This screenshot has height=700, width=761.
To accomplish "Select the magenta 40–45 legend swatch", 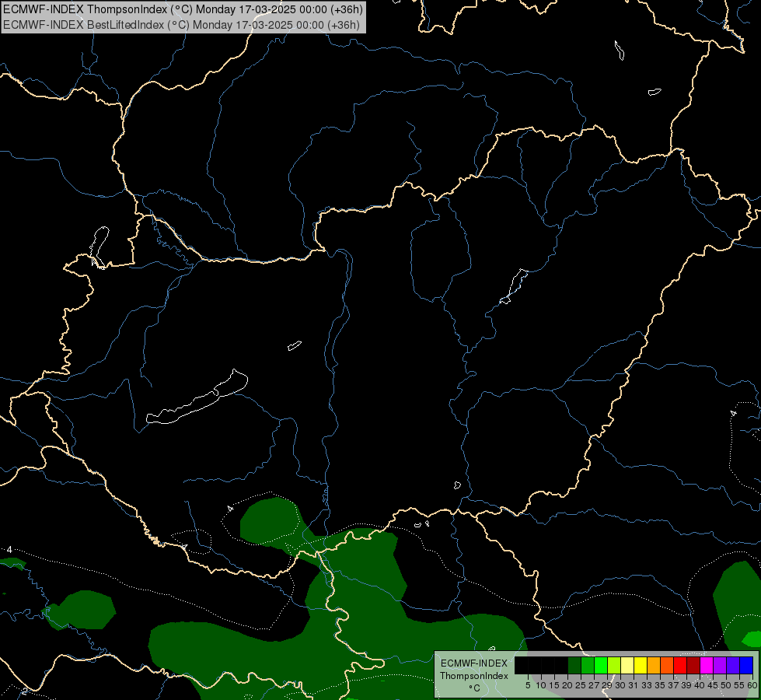I will pos(707,665).
